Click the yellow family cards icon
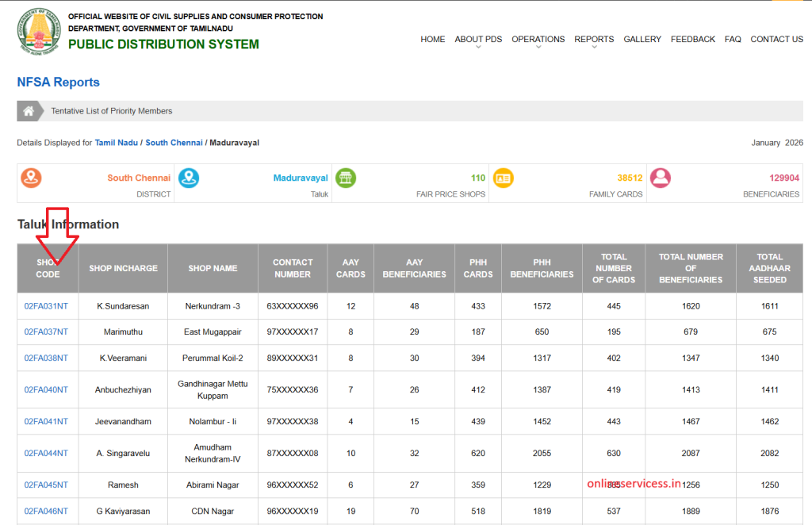 (503, 178)
